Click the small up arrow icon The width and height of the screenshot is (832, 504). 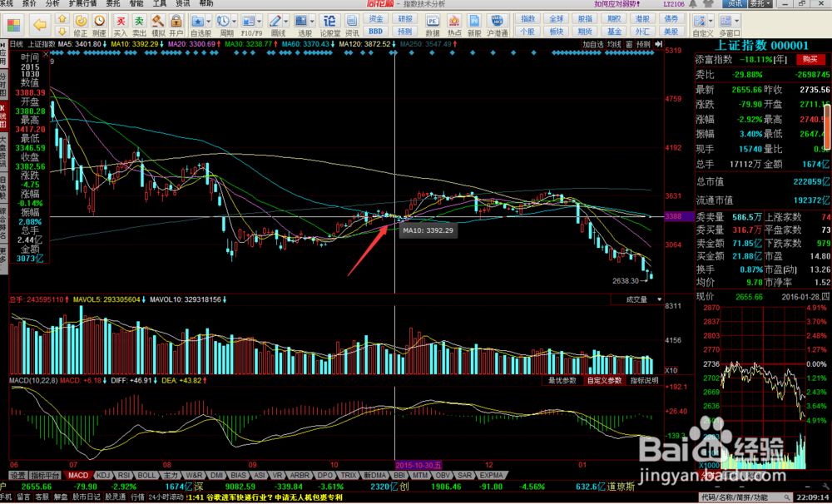click(62, 19)
